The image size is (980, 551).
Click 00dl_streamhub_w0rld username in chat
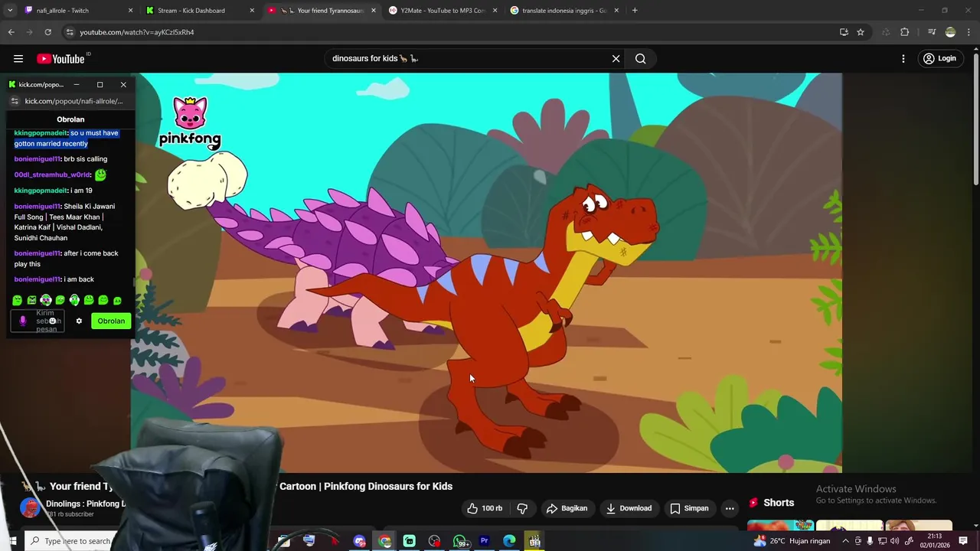pyautogui.click(x=52, y=175)
